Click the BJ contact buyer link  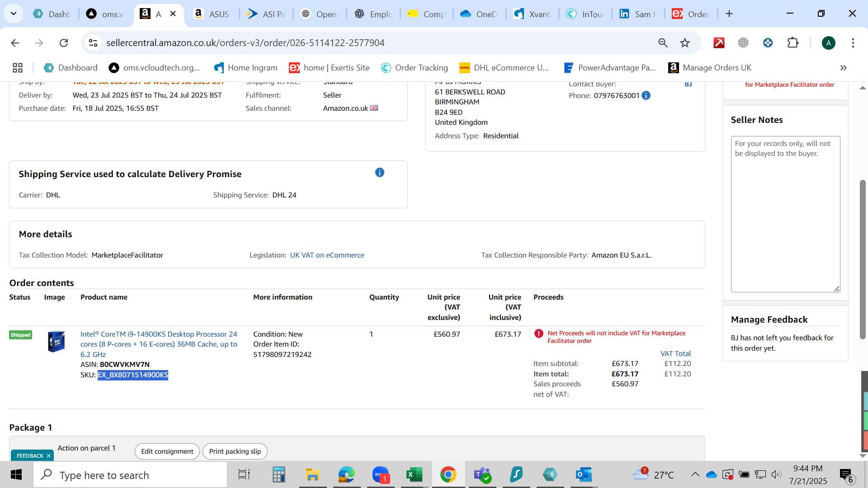[688, 84]
